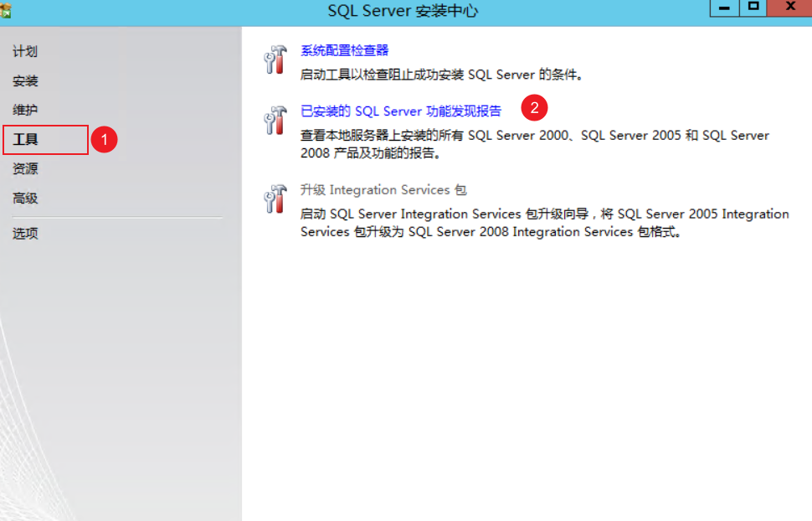The width and height of the screenshot is (812, 521).
Task: Close the SQL Server 安装中心 window
Action: point(790,8)
